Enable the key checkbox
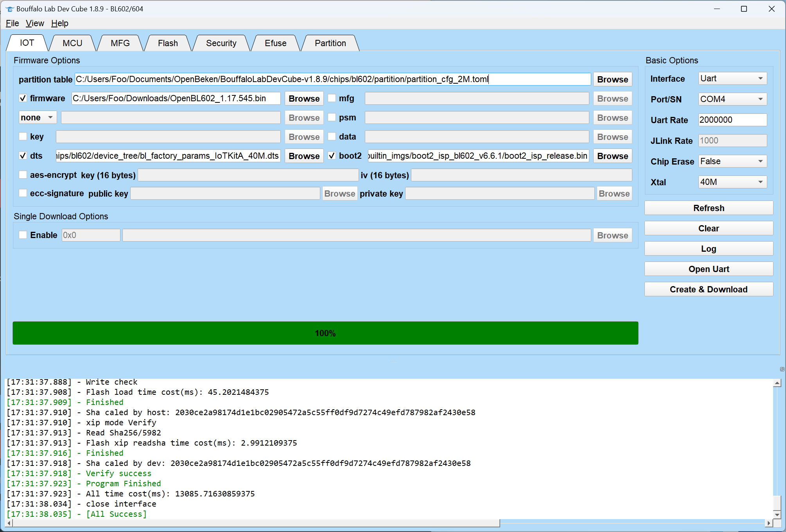 click(23, 136)
